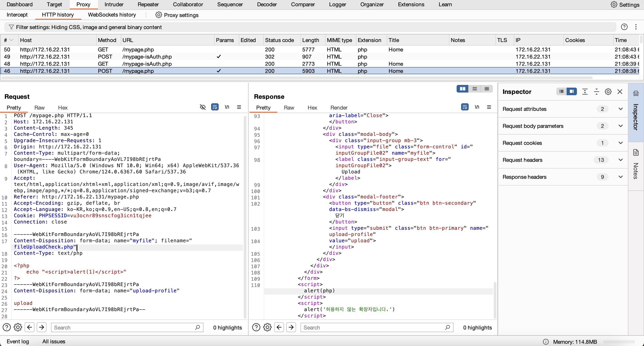
Task: Open the Event log
Action: (x=18, y=342)
